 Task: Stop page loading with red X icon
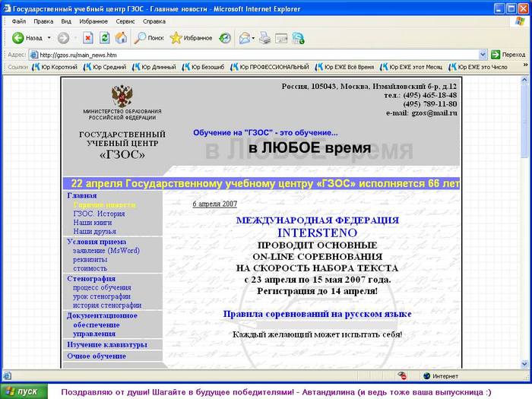pos(88,38)
